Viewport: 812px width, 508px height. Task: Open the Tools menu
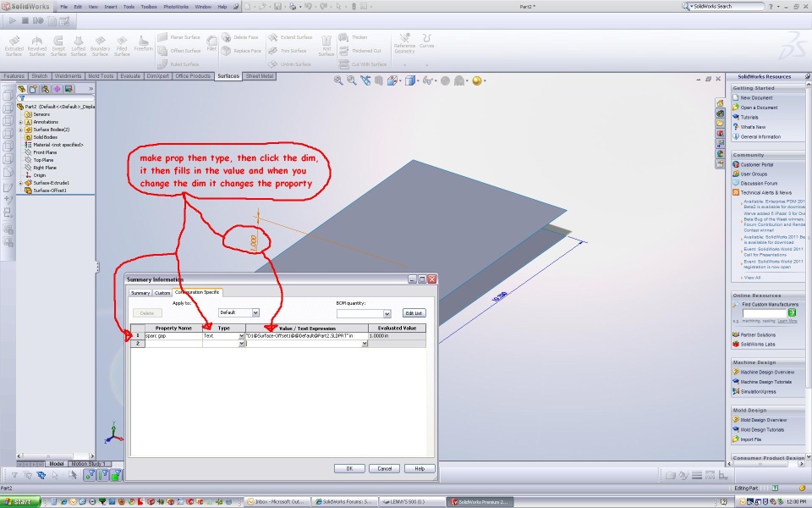pos(129,7)
